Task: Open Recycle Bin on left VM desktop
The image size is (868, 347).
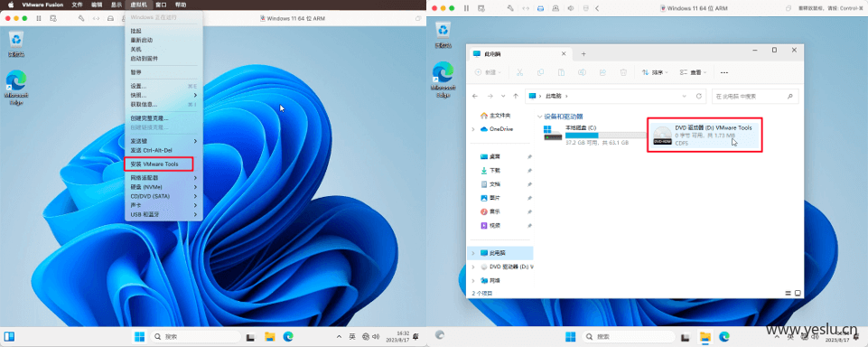Action: [16, 43]
